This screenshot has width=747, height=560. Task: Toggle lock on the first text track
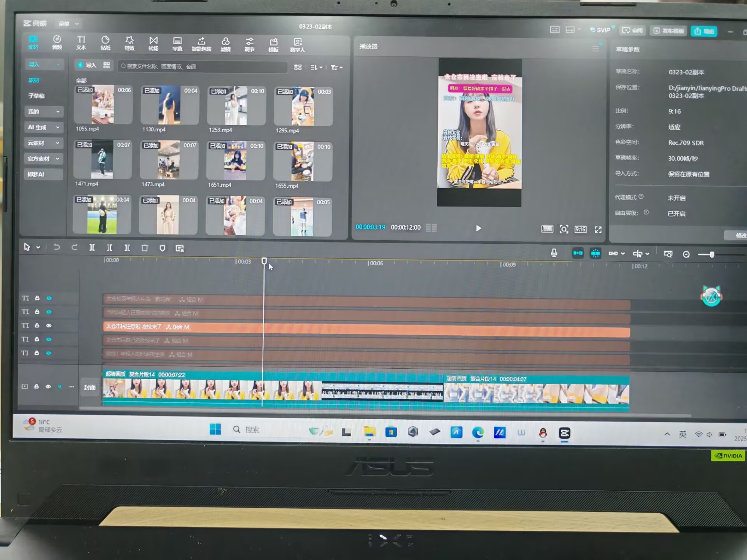coord(37,298)
